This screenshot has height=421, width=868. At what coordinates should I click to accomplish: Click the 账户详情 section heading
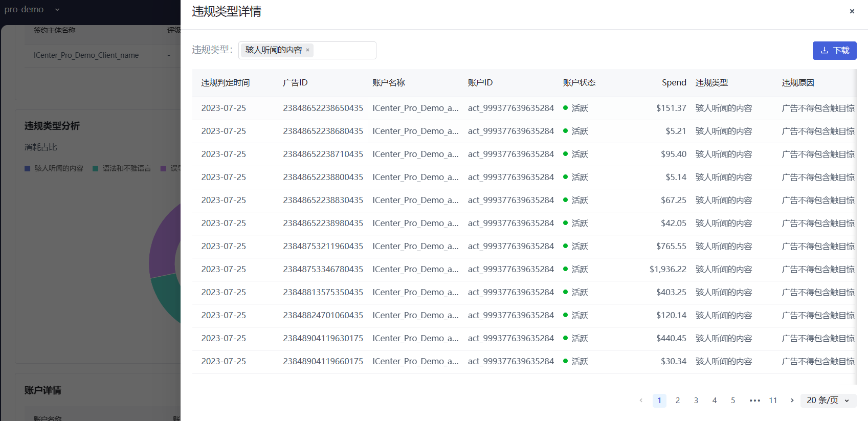42,390
